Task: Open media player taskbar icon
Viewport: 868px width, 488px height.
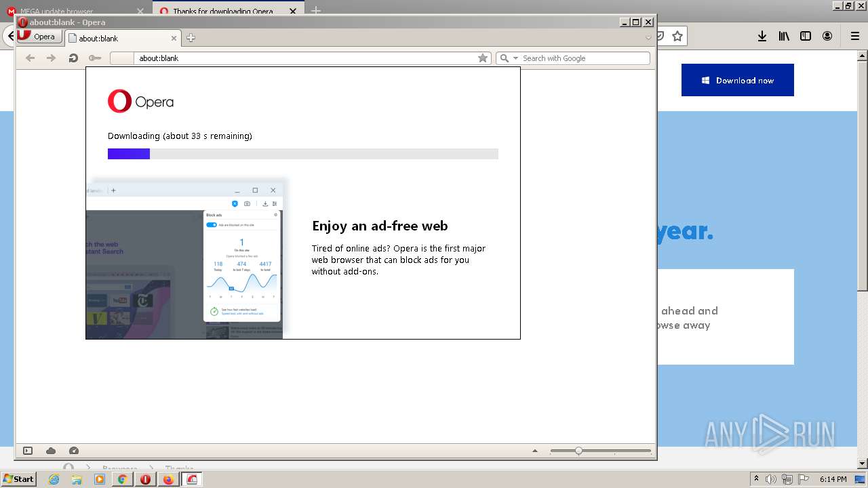Action: click(x=100, y=479)
